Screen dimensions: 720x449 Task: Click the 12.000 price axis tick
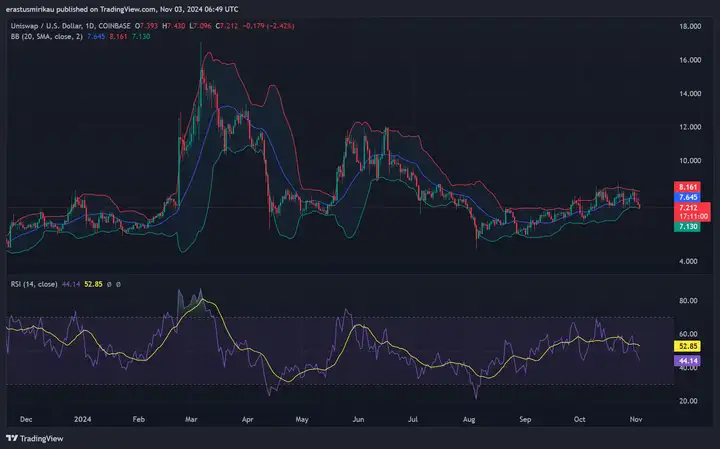coord(690,127)
